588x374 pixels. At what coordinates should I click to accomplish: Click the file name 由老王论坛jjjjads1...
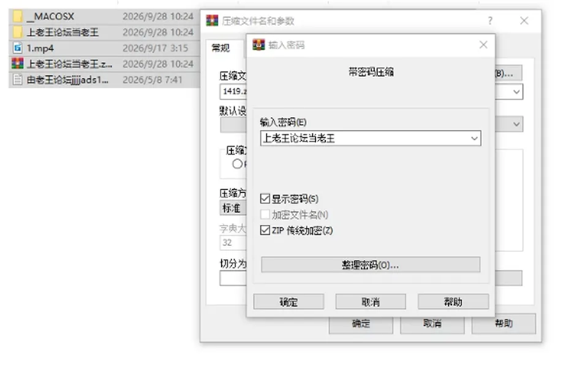pos(67,80)
